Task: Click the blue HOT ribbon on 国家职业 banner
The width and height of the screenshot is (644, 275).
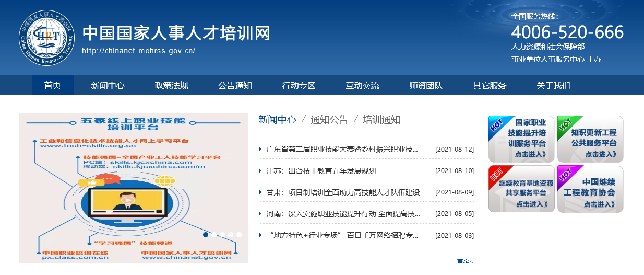Action: click(496, 124)
